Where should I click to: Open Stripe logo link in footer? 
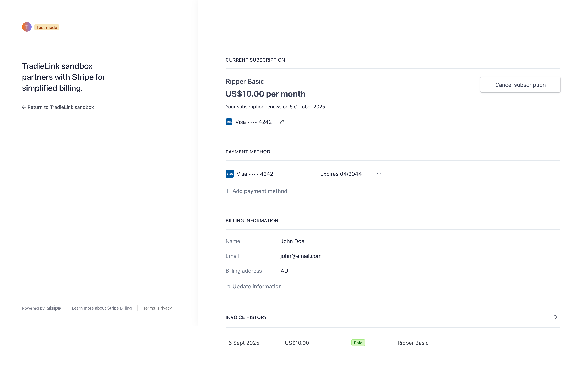pyautogui.click(x=54, y=308)
